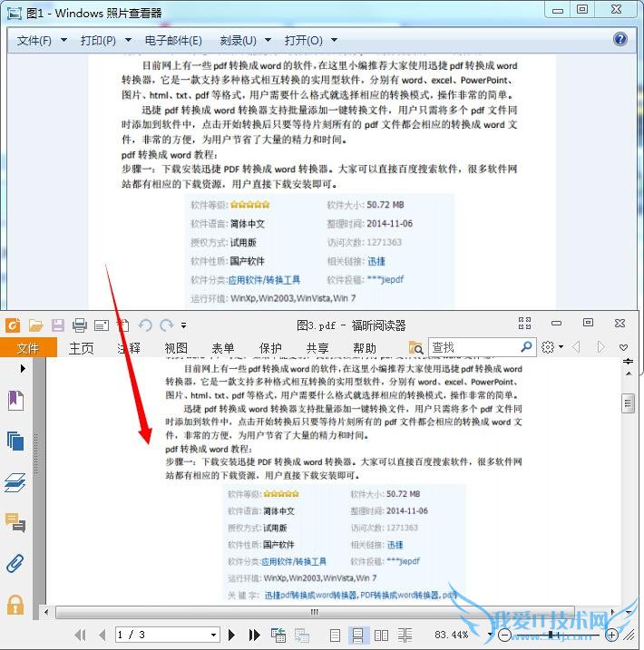Image resolution: width=644 pixels, height=650 pixels.
Task: Undo the last action in Foxit Reader
Action: tap(145, 325)
